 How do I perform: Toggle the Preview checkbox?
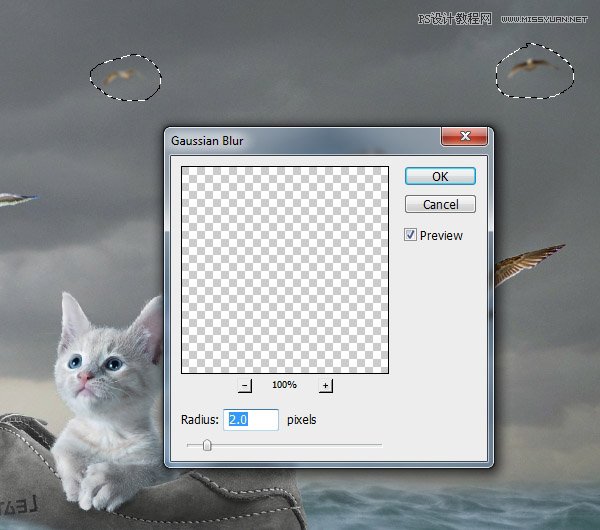[411, 235]
